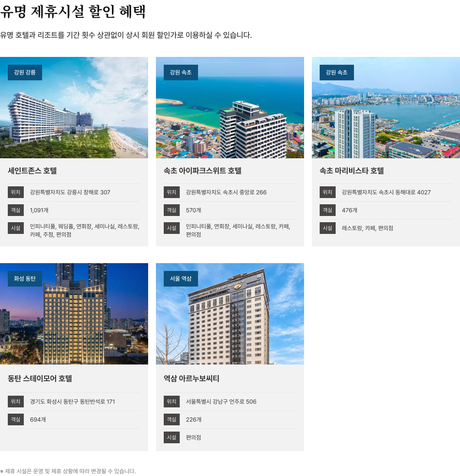Image resolution: width=460 pixels, height=476 pixels.
Task: Select the 화성 동탄 region badge
Action: [25, 279]
